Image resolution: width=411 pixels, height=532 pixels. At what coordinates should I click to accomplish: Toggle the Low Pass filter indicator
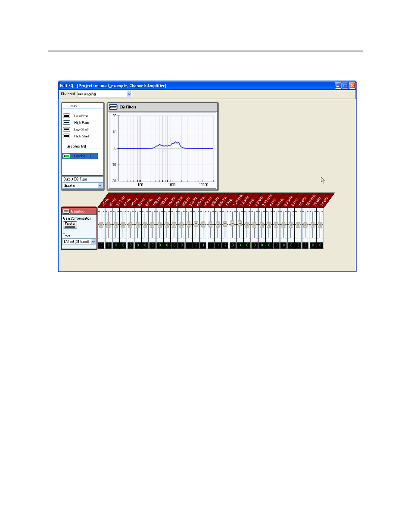pos(67,116)
